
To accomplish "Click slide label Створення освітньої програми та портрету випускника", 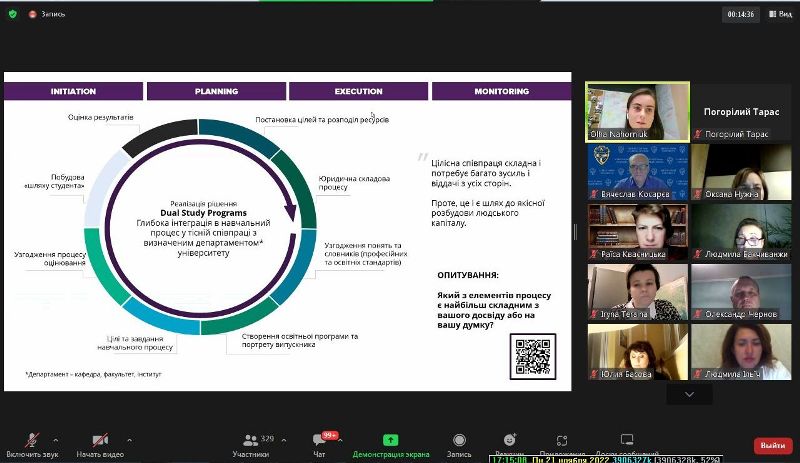I will 299,340.
